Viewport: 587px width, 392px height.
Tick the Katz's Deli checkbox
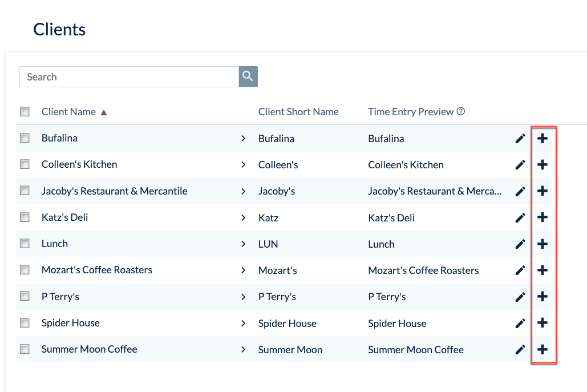coord(25,217)
